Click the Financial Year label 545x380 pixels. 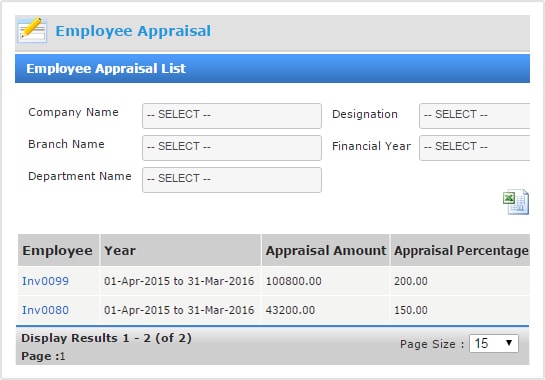click(371, 146)
